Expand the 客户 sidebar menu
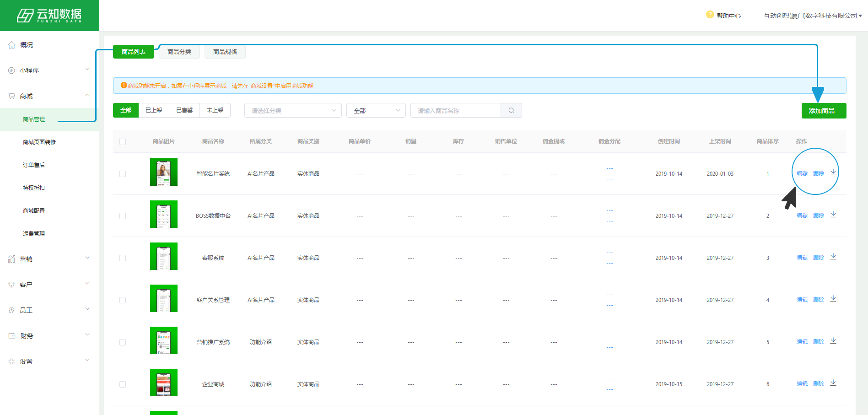This screenshot has width=868, height=415. click(x=87, y=284)
